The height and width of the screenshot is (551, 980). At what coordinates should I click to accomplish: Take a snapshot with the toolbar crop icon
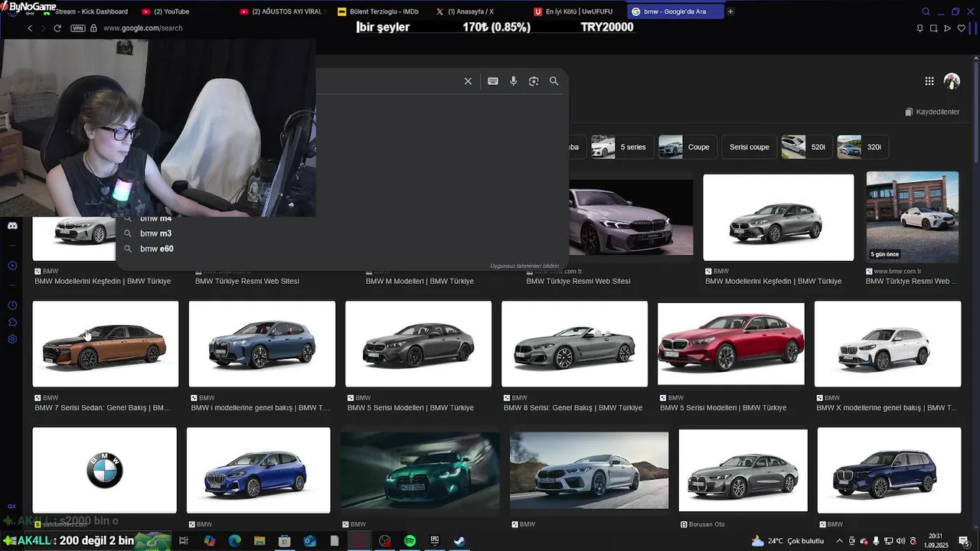click(x=933, y=28)
